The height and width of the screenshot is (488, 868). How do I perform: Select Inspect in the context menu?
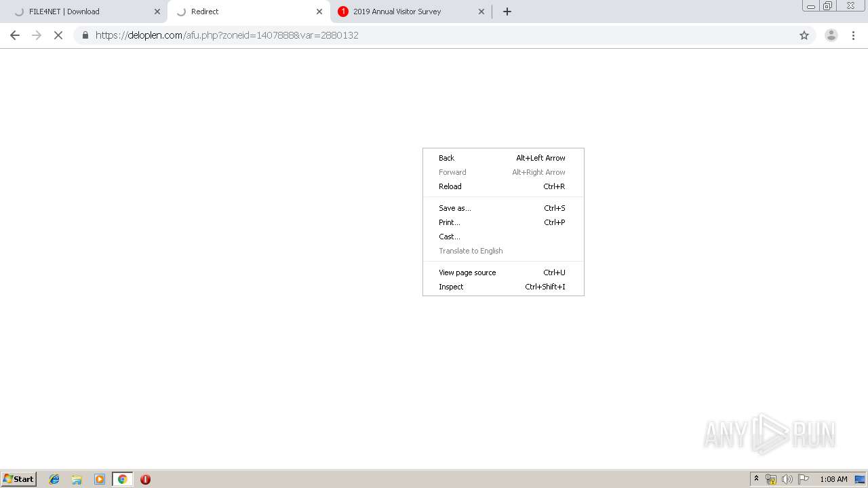click(502, 287)
